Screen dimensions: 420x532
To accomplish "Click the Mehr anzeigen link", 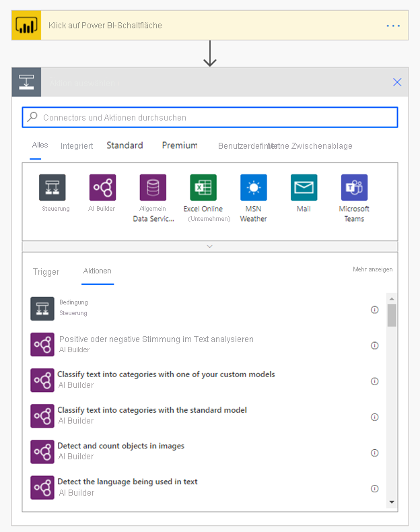I will point(372,269).
